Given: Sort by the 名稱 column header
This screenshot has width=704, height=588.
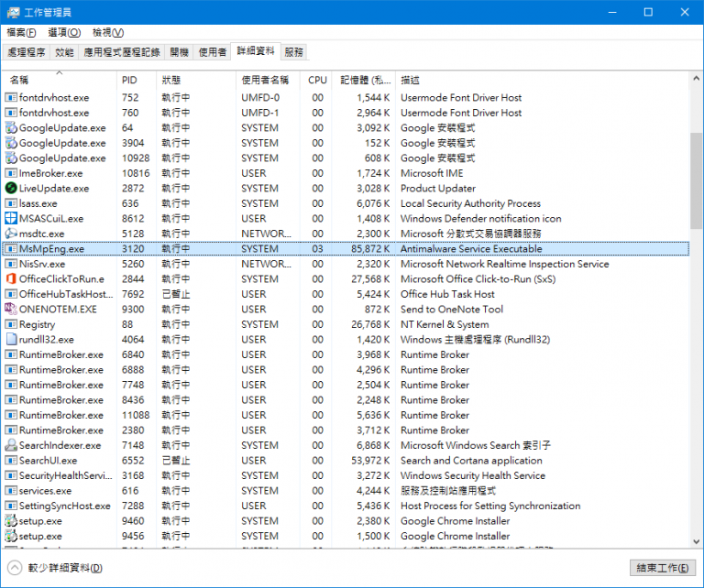Looking at the screenshot, I should pos(60,80).
